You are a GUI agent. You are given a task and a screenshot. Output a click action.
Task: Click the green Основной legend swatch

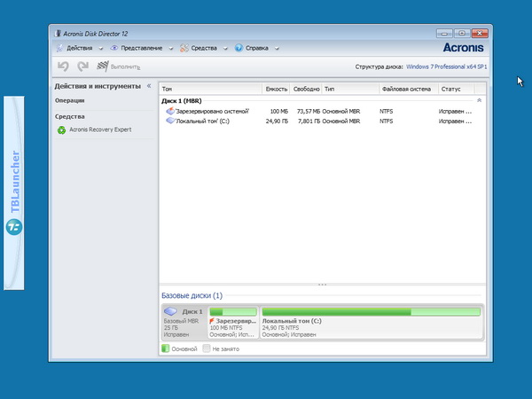tap(165, 349)
